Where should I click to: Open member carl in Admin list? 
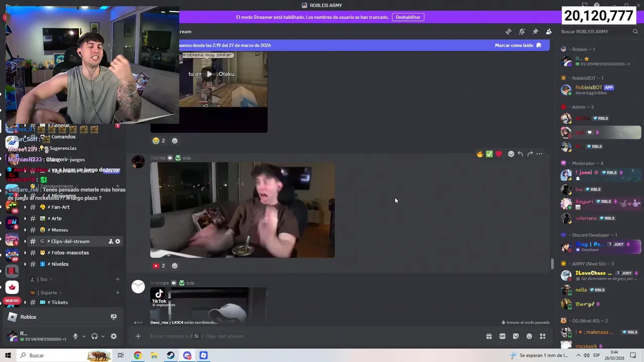click(600, 132)
